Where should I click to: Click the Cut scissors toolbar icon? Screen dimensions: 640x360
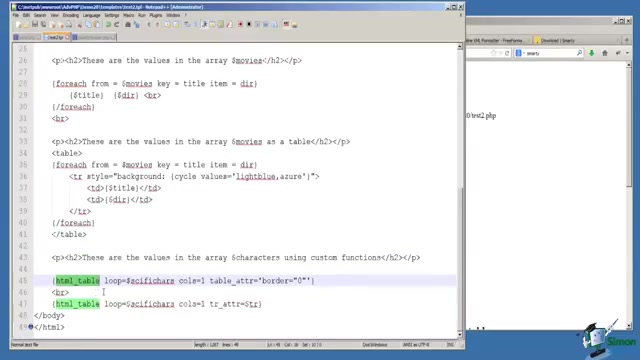click(x=80, y=25)
